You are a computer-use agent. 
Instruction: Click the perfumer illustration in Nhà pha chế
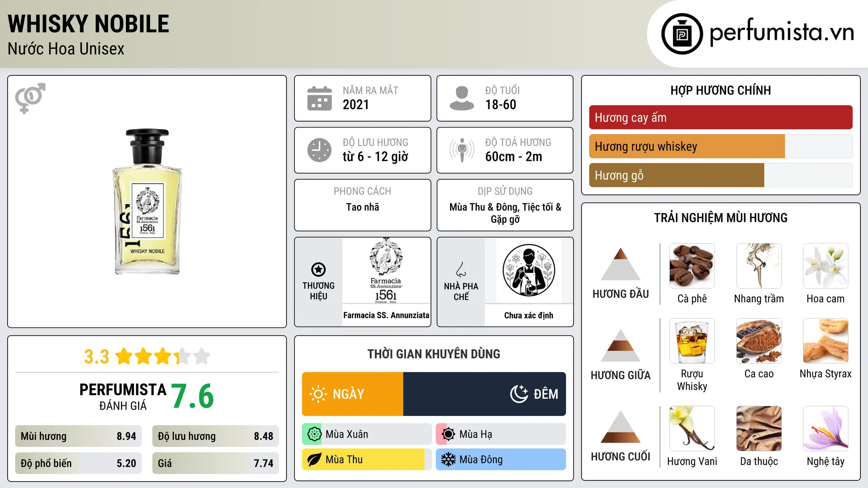[x=529, y=270]
